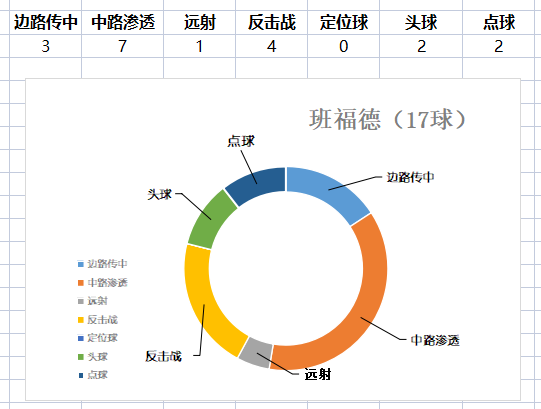541x409 pixels.
Task: Select the header cell 远射
Action: point(199,22)
